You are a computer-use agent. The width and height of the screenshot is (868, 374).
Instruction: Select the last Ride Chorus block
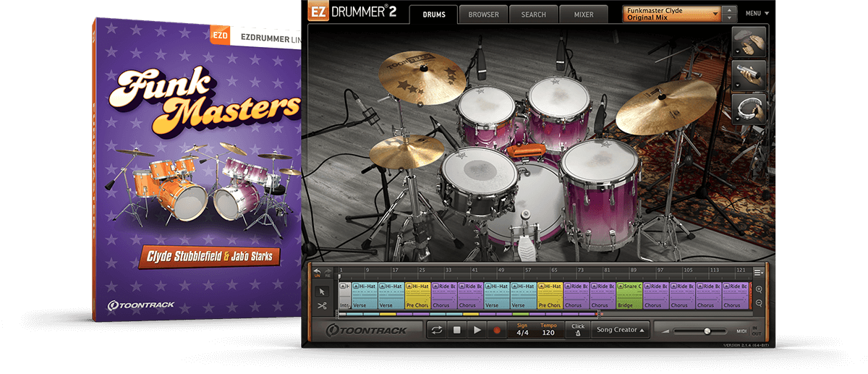click(x=735, y=297)
